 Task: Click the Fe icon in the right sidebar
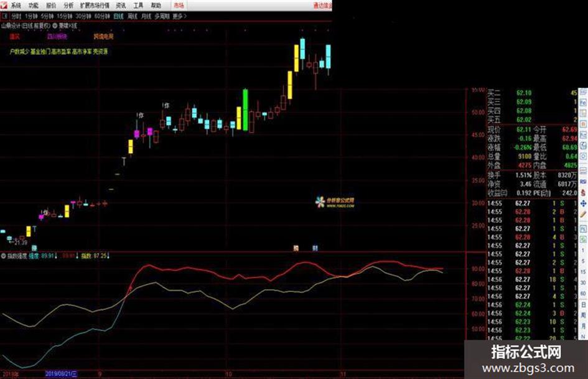coord(583,103)
